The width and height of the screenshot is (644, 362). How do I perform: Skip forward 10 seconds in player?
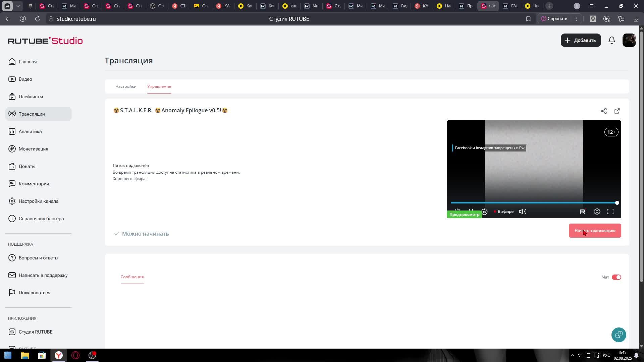[x=485, y=212]
